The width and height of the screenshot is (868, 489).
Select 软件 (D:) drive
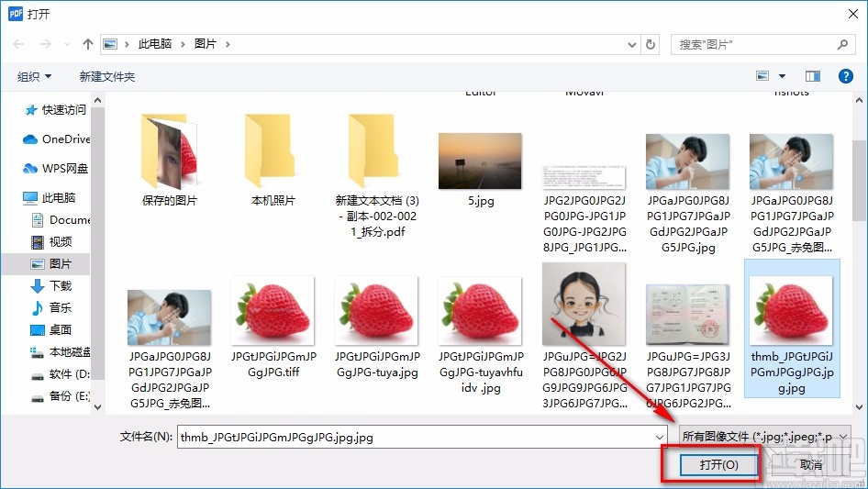[60, 373]
